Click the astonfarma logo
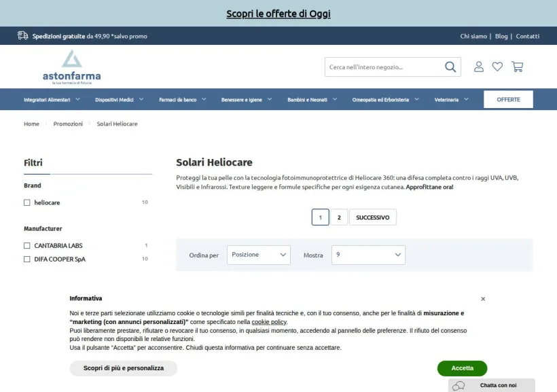The width and height of the screenshot is (557, 392). click(x=72, y=67)
